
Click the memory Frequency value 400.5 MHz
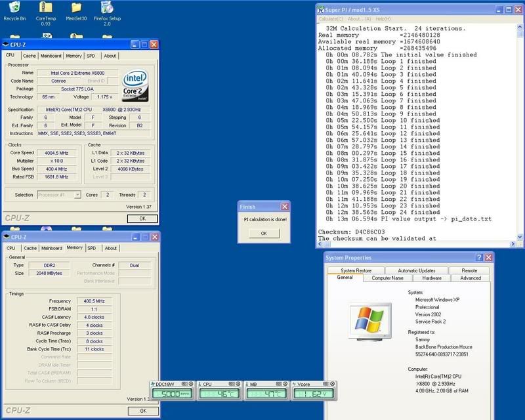pyautogui.click(x=94, y=301)
